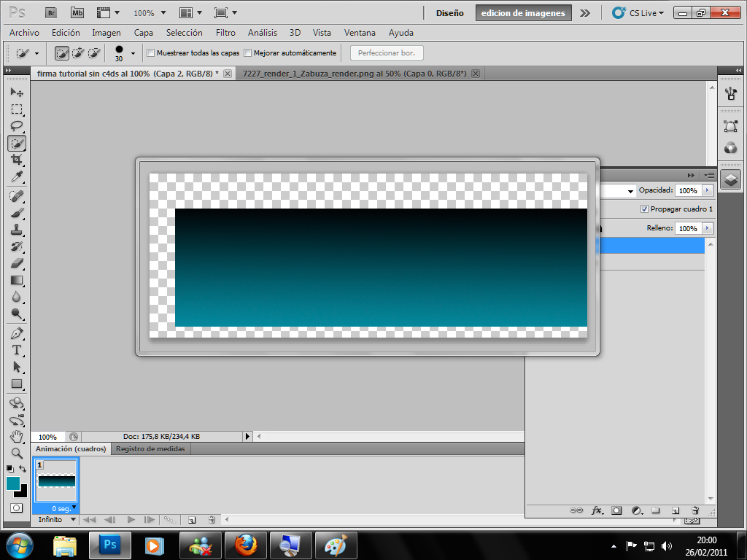The height and width of the screenshot is (560, 747).
Task: Click the Opacidad 100% input field
Action: [x=688, y=190]
